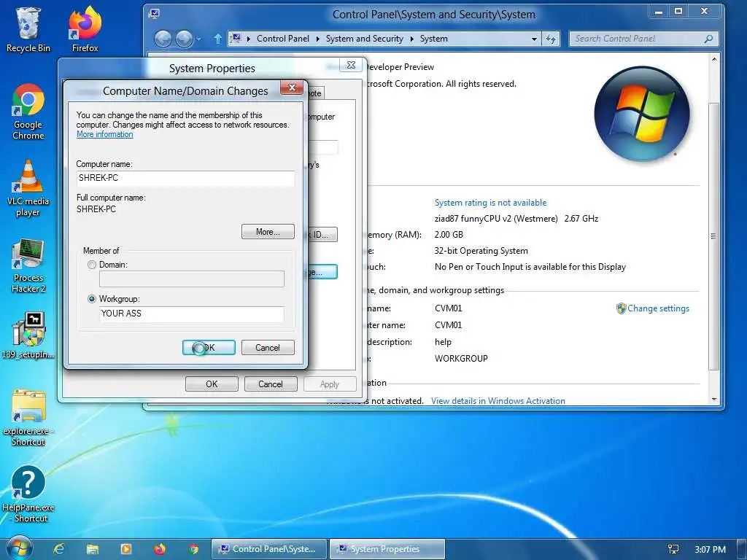Open VLC media player shortcut
The height and width of the screenshot is (560, 747).
(x=28, y=189)
